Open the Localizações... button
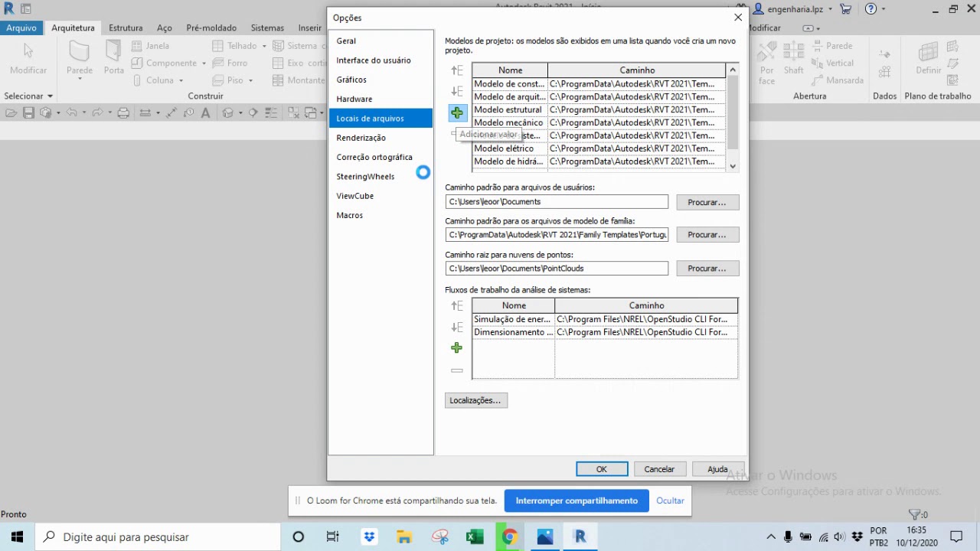 coord(475,400)
